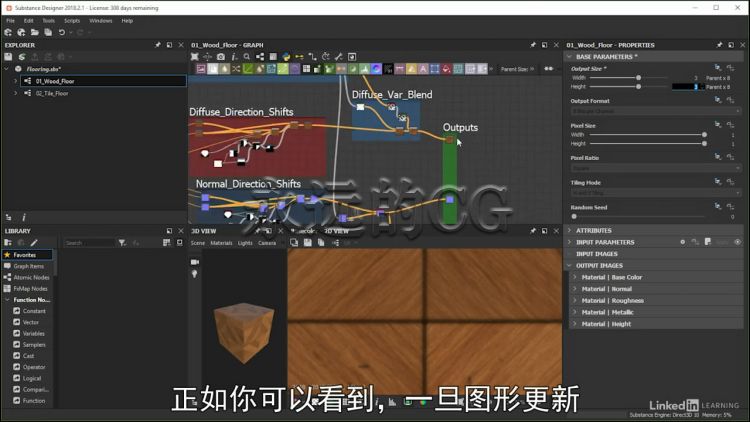Viewport: 750px width, 422px height.
Task: Click the save icon in the Explorer toolbar
Action: click(8, 56)
